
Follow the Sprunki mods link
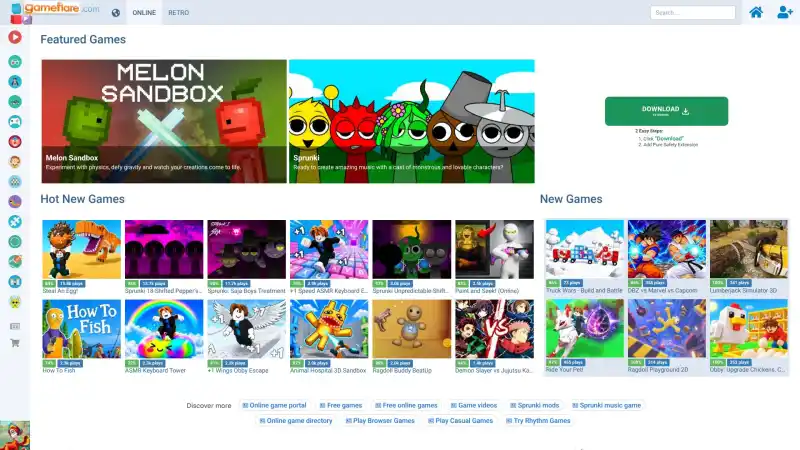pyautogui.click(x=535, y=405)
